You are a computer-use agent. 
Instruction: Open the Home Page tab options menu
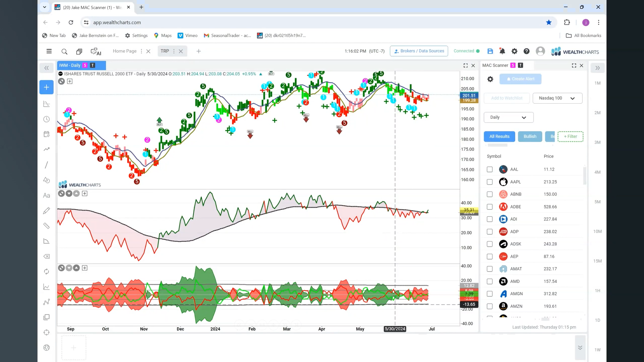click(x=141, y=51)
